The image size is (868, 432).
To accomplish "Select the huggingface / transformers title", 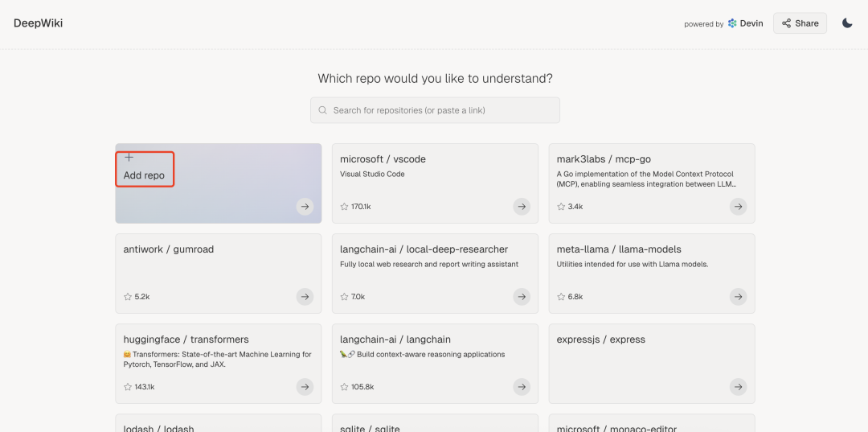I will coord(186,339).
